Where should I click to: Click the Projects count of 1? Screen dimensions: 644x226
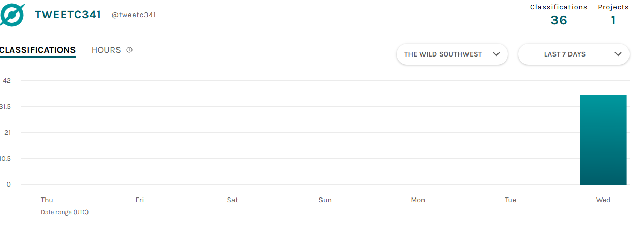(x=613, y=20)
